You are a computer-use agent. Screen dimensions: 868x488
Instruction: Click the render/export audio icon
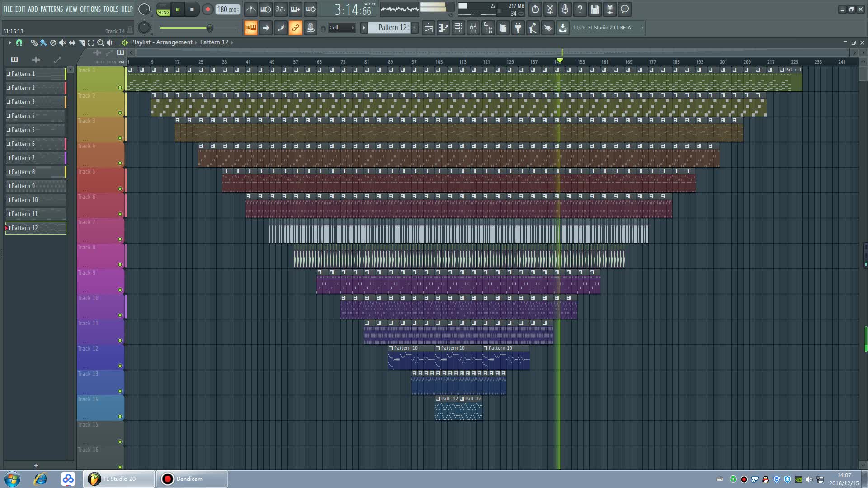pyautogui.click(x=610, y=9)
